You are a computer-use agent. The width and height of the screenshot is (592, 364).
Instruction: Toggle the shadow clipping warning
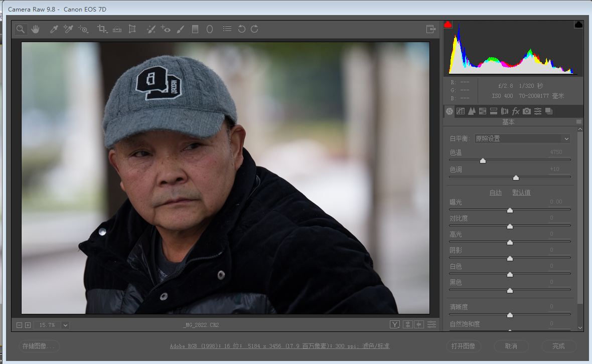pyautogui.click(x=448, y=25)
